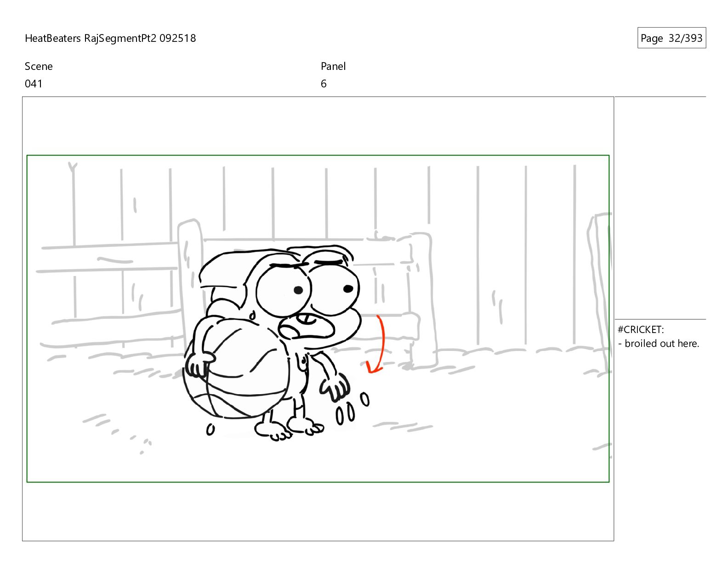This screenshot has width=728, height=563.
Task: Click the panel number '6'
Action: pyautogui.click(x=324, y=84)
